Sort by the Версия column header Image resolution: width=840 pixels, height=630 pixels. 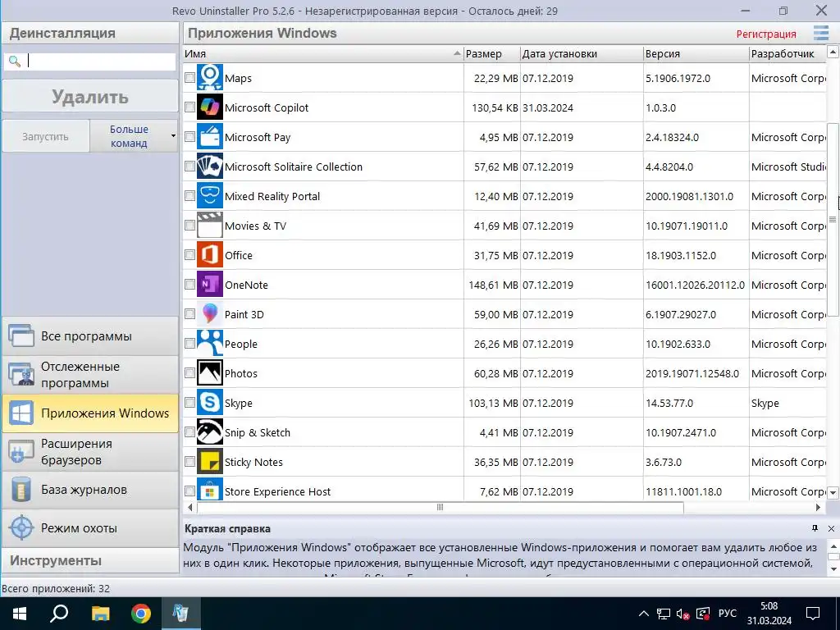tap(696, 53)
